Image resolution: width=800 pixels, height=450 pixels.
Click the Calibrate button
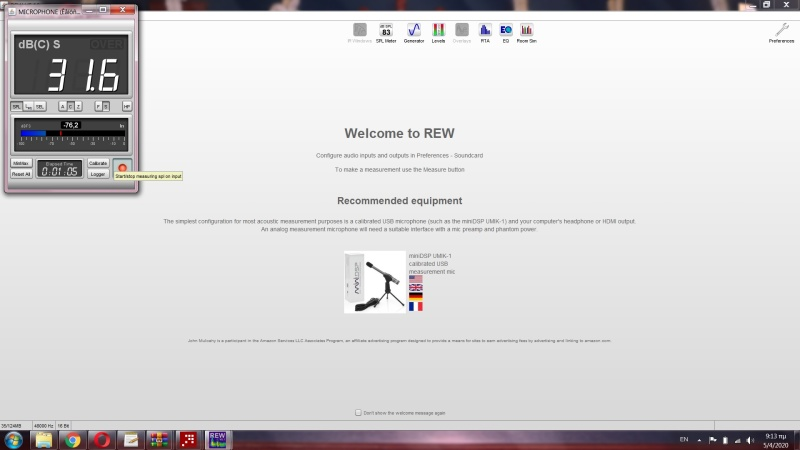coord(98,162)
